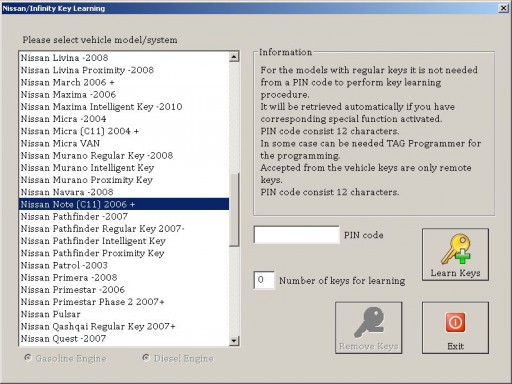Screen dimensions: 512x384
Task: Select Nissan Pathfinder Intelligent Key
Action: click(124, 241)
